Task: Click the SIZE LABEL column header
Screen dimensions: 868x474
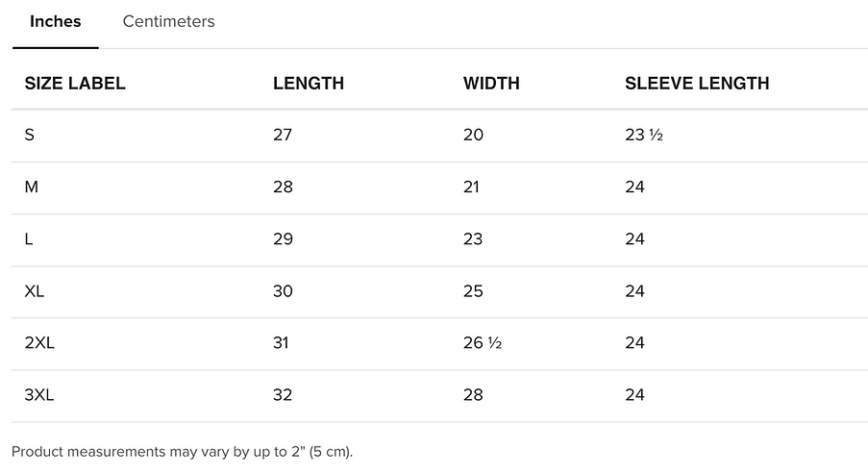Action: tap(75, 83)
